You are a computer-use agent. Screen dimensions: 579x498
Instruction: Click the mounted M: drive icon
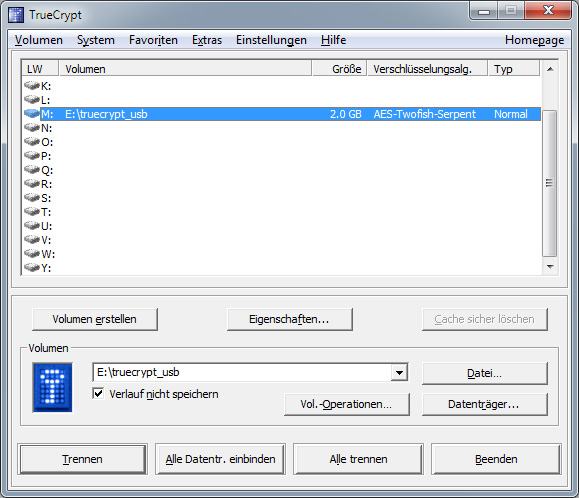point(32,114)
